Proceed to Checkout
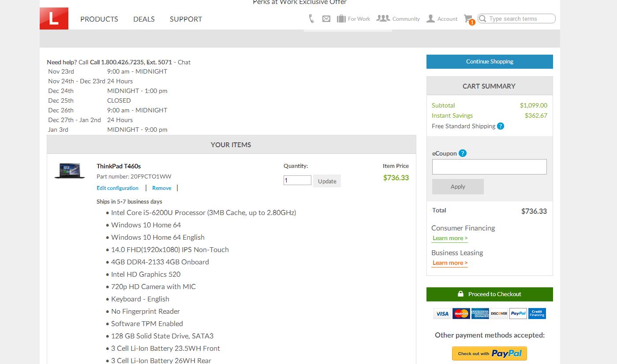Image resolution: width=617 pixels, height=364 pixels. (x=490, y=294)
